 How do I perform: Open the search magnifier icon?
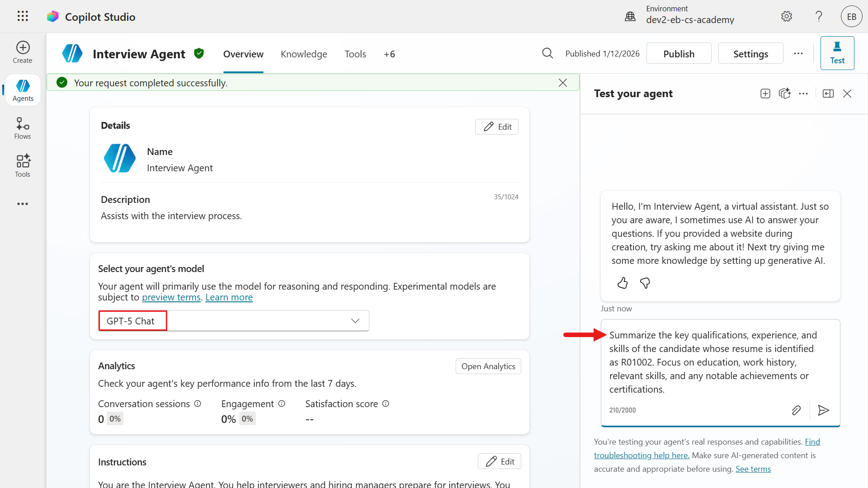(547, 54)
